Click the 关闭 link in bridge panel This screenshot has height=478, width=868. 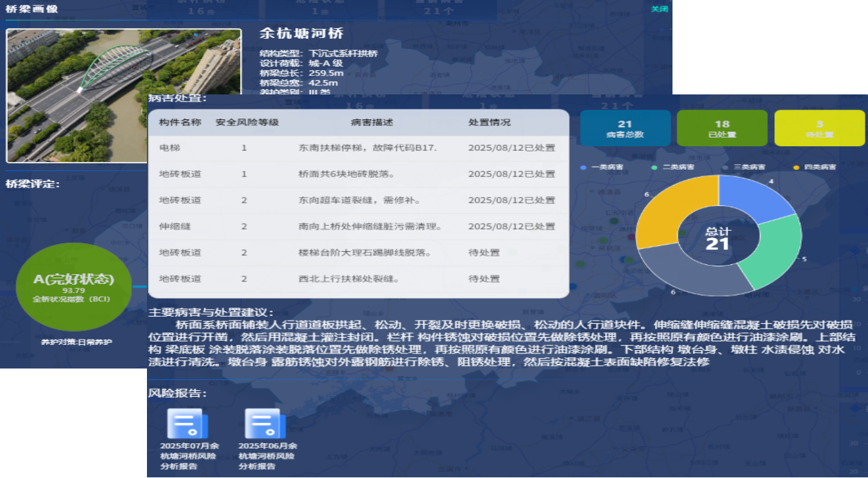click(x=659, y=9)
